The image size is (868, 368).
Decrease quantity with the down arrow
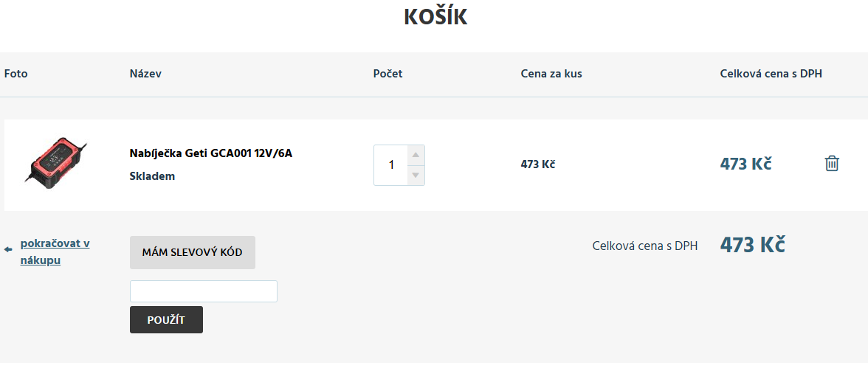point(416,176)
